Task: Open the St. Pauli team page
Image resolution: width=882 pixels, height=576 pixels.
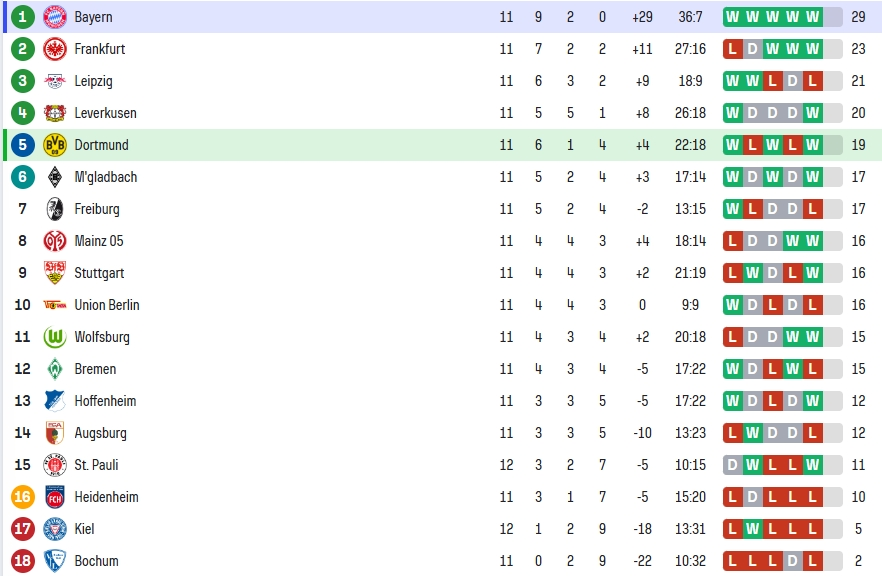Action: (x=96, y=465)
